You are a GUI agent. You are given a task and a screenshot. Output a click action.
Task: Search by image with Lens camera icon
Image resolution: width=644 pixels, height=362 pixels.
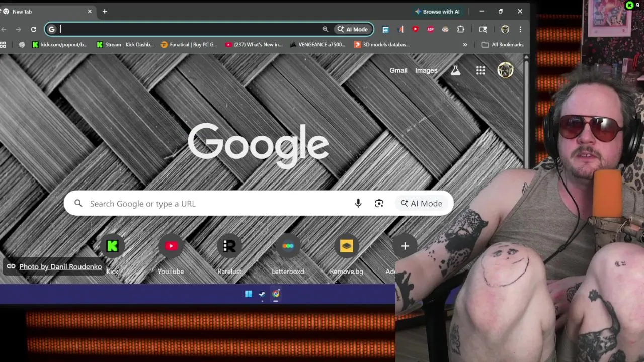[379, 203]
